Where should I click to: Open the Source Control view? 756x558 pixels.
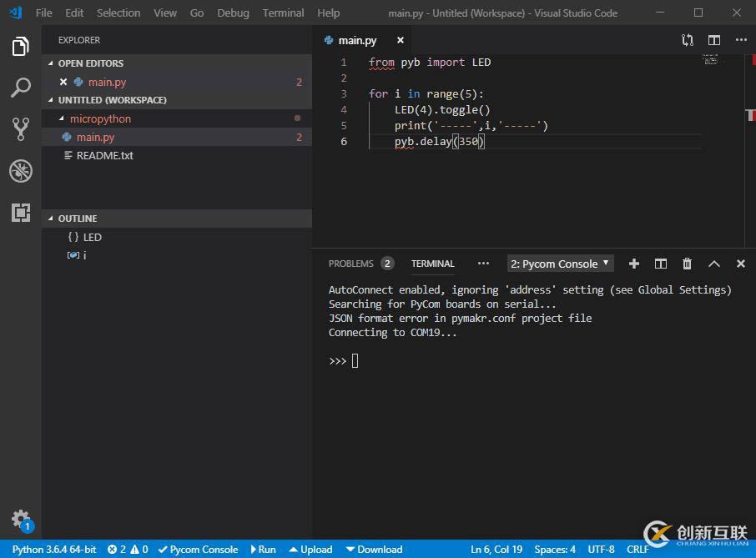pyautogui.click(x=20, y=129)
